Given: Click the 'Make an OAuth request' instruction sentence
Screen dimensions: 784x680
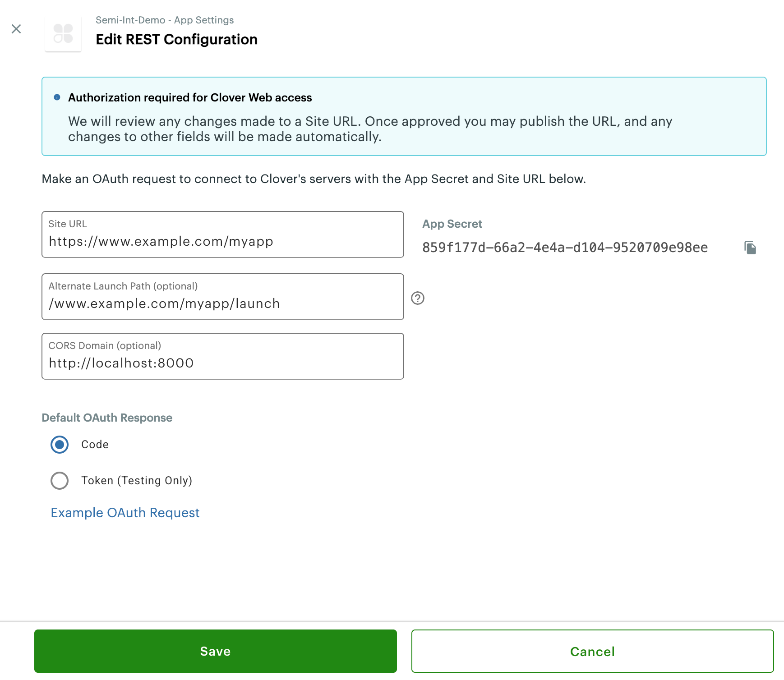Looking at the screenshot, I should 314,179.
